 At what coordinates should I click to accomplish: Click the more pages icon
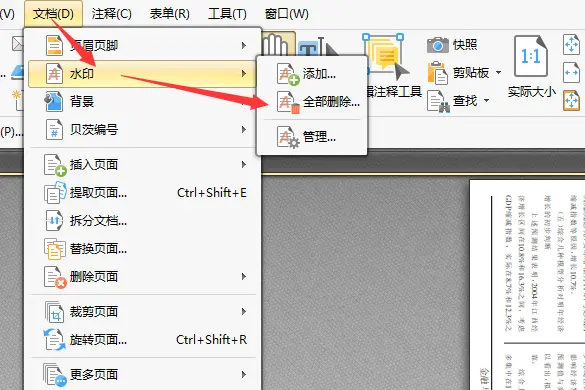click(x=55, y=375)
